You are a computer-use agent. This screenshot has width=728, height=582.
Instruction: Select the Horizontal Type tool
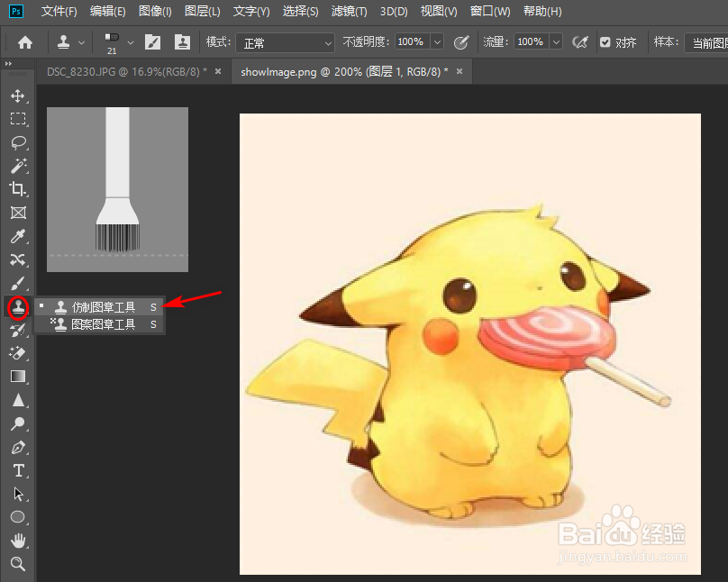(18, 470)
